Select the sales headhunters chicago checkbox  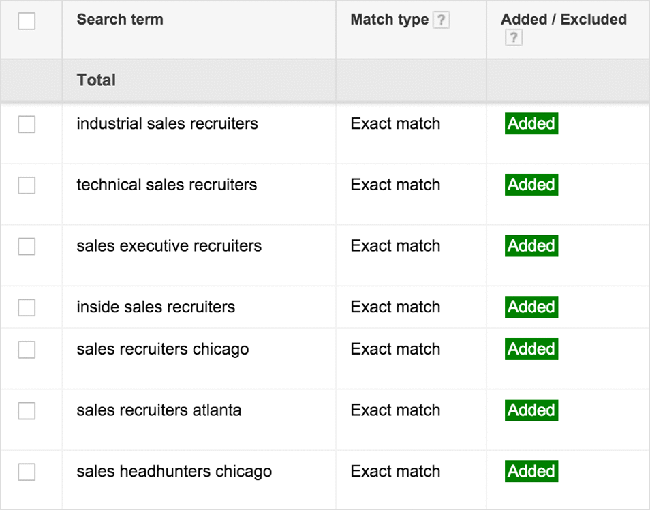[27, 472]
